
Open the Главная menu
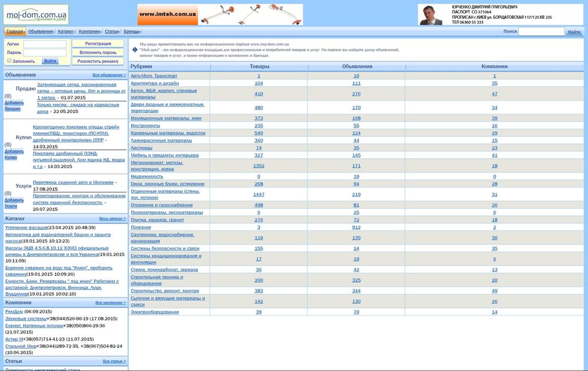(15, 32)
